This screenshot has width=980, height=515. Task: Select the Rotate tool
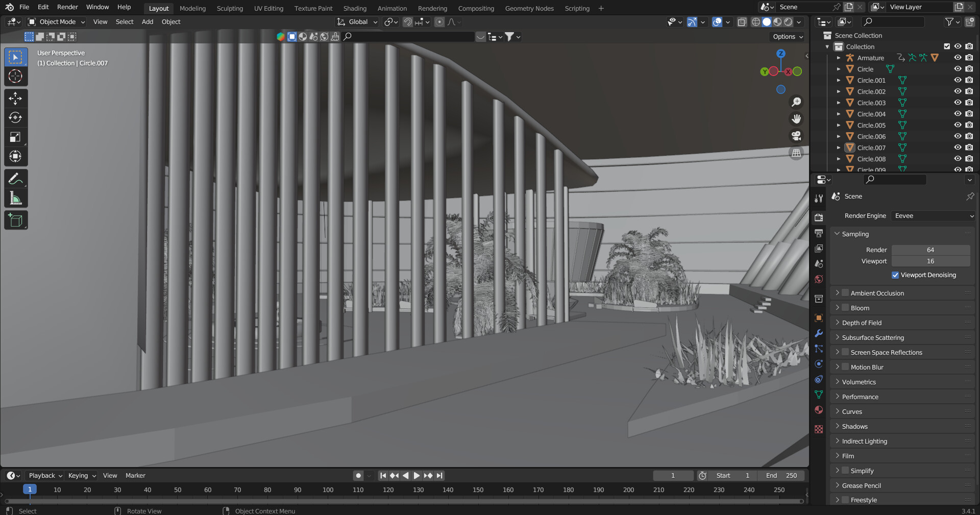tap(15, 117)
